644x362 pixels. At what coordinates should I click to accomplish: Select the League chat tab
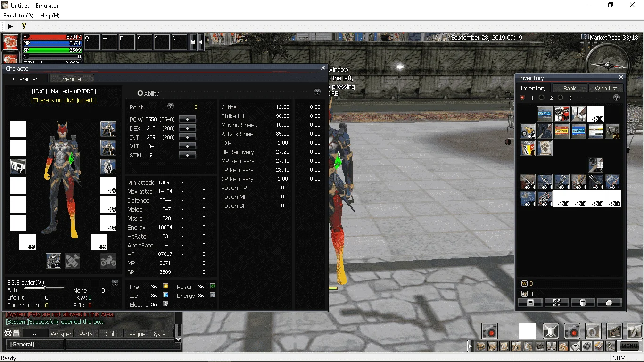(x=136, y=334)
